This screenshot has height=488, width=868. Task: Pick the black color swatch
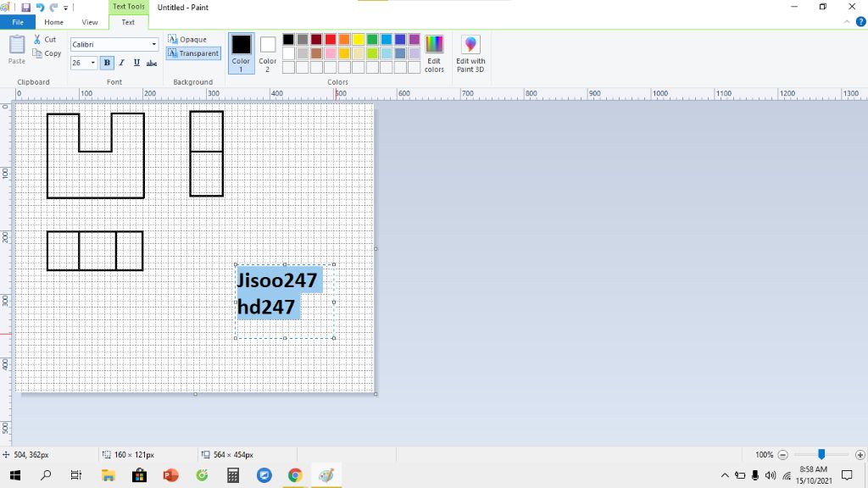[288, 39]
